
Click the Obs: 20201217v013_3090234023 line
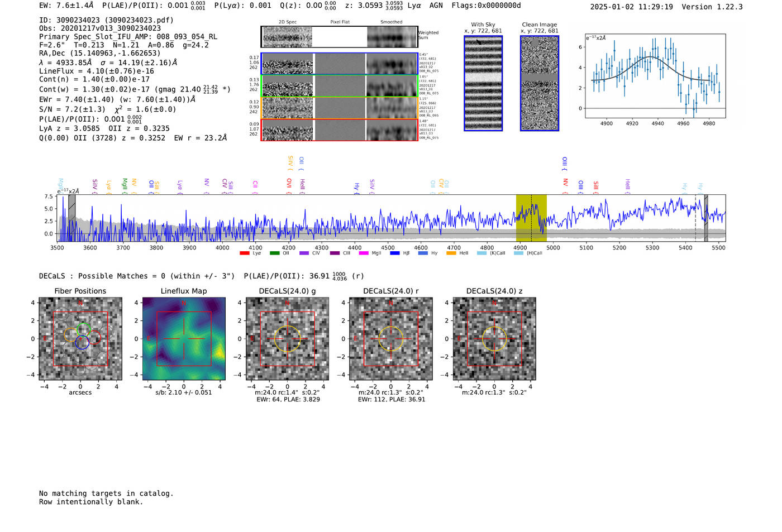[100, 28]
